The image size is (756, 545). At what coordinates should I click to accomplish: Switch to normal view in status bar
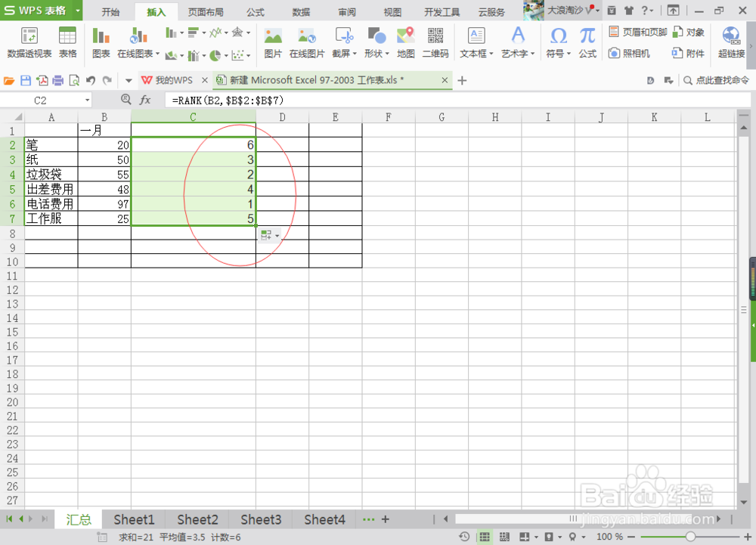[485, 537]
